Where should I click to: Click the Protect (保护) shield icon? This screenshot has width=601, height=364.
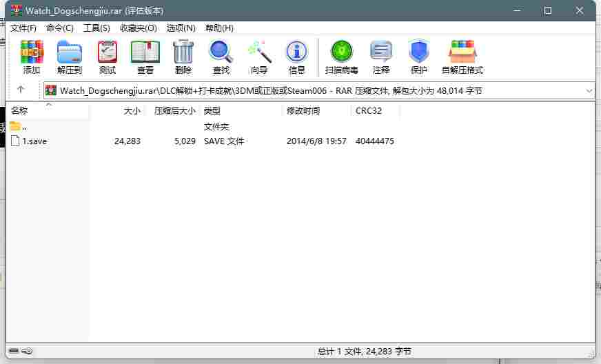tap(418, 57)
